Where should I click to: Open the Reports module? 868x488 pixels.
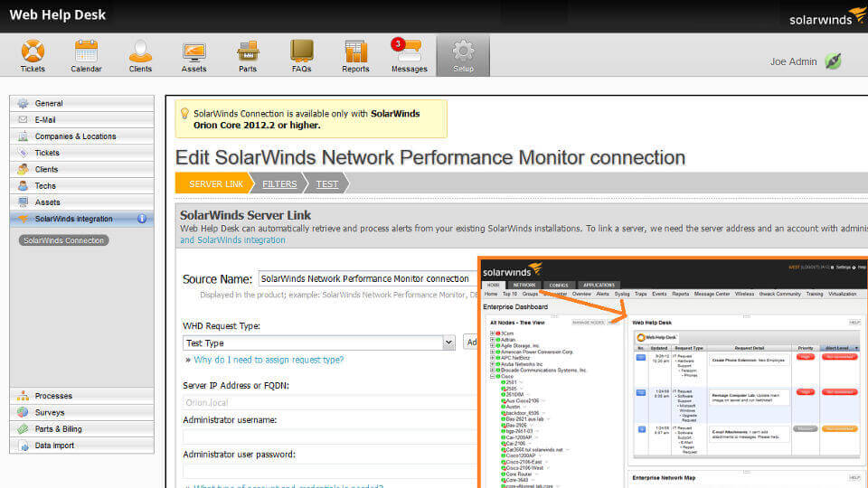pyautogui.click(x=355, y=56)
